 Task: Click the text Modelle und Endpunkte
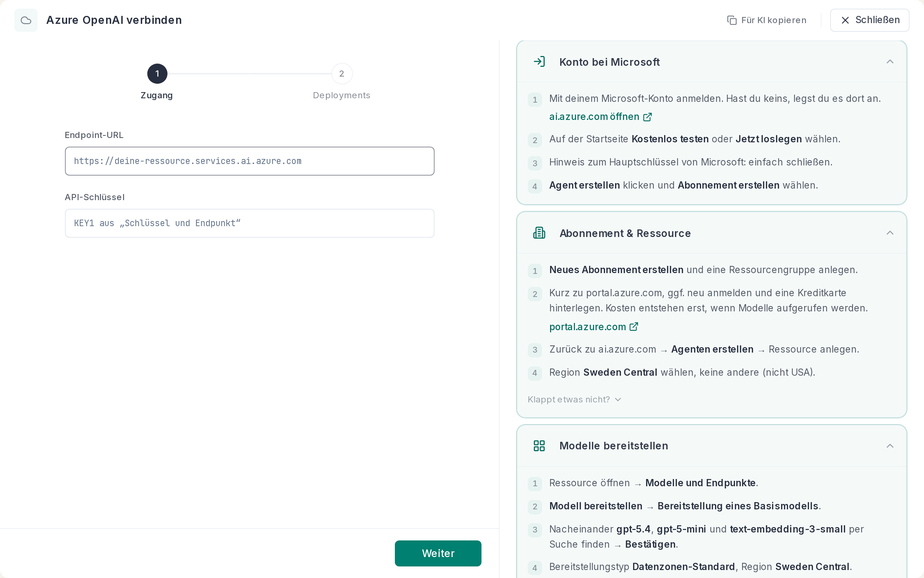[x=700, y=483]
